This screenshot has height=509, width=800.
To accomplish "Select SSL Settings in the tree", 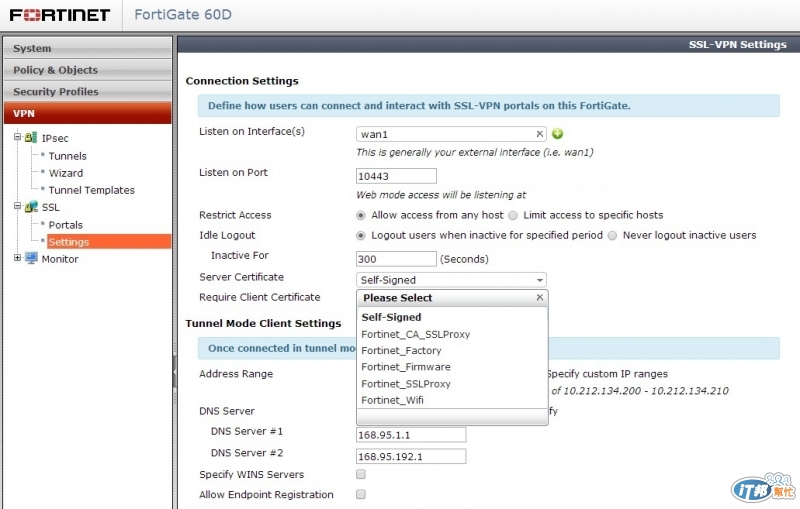I will [x=109, y=242].
